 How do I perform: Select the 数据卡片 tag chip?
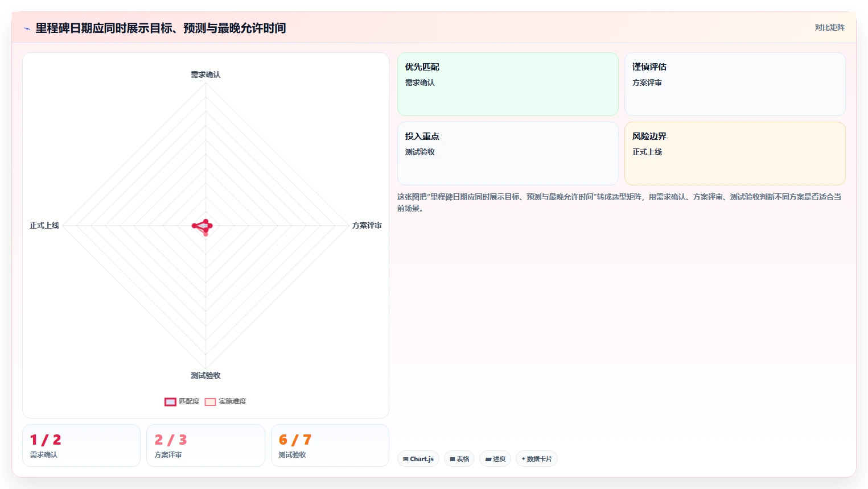coord(537,459)
